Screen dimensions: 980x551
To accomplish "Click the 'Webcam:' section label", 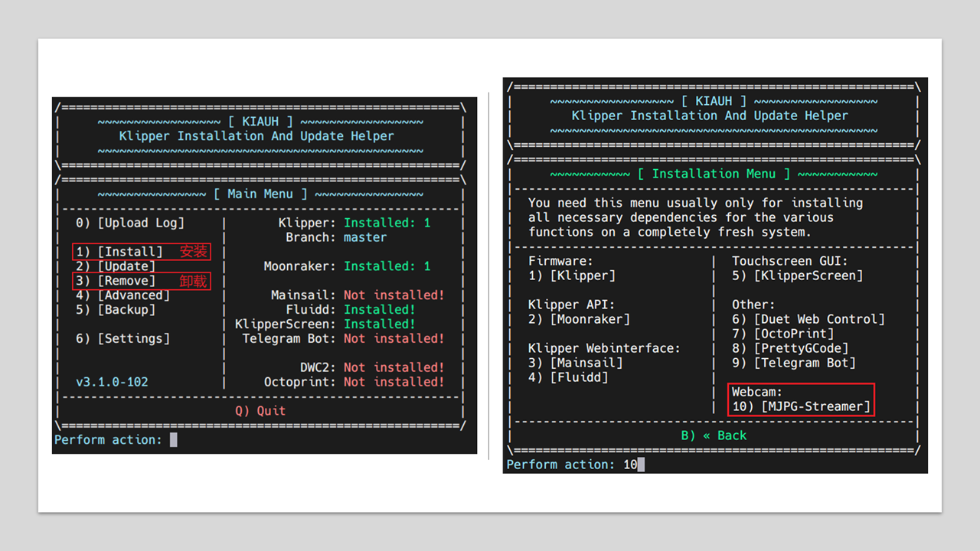I will [x=757, y=392].
